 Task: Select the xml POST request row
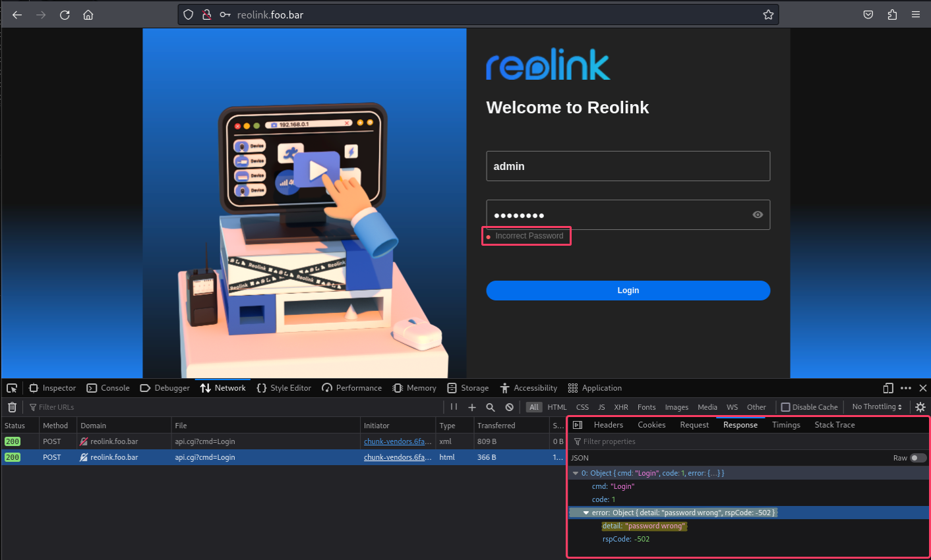[x=284, y=441]
